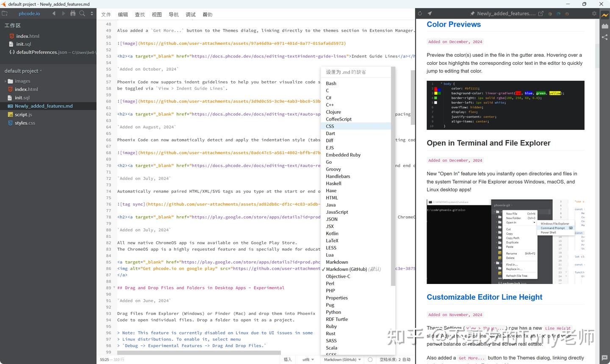Click the share icon on the right sidebar
610x364 pixels.
(604, 37)
